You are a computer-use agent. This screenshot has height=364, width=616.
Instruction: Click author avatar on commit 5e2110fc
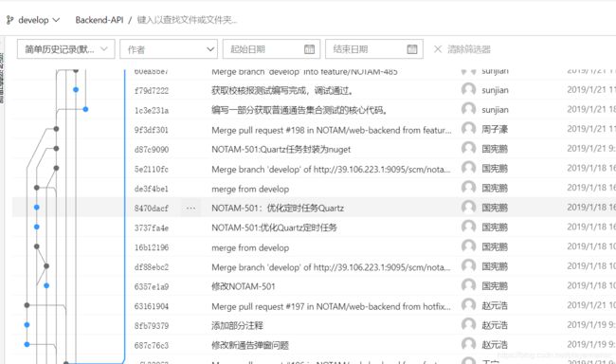[x=468, y=168]
